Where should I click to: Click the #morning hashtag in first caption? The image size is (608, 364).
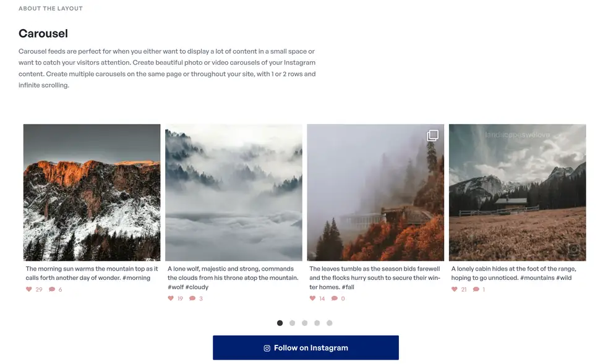[137, 277]
